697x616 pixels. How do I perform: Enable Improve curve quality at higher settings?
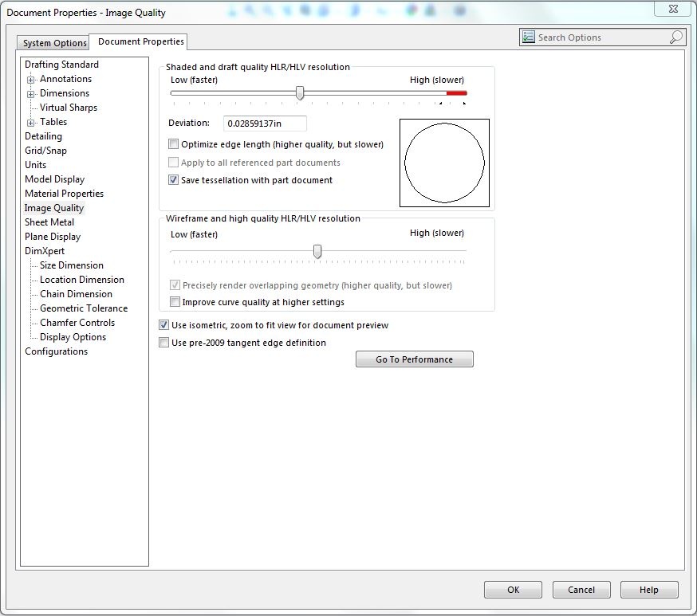point(175,302)
